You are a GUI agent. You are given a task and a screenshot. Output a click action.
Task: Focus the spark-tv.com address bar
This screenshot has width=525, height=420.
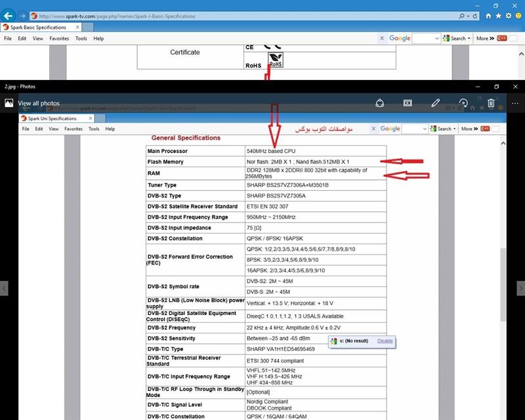pyautogui.click(x=244, y=16)
